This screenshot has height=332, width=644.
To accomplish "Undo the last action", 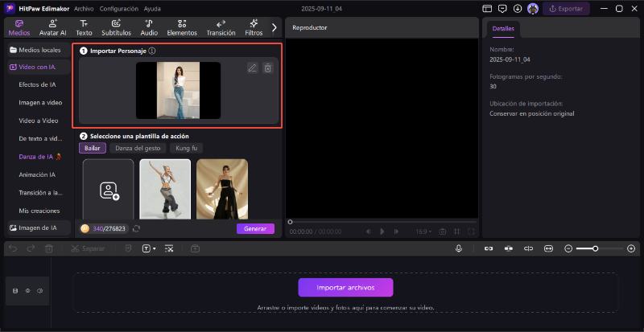I will tap(13, 248).
